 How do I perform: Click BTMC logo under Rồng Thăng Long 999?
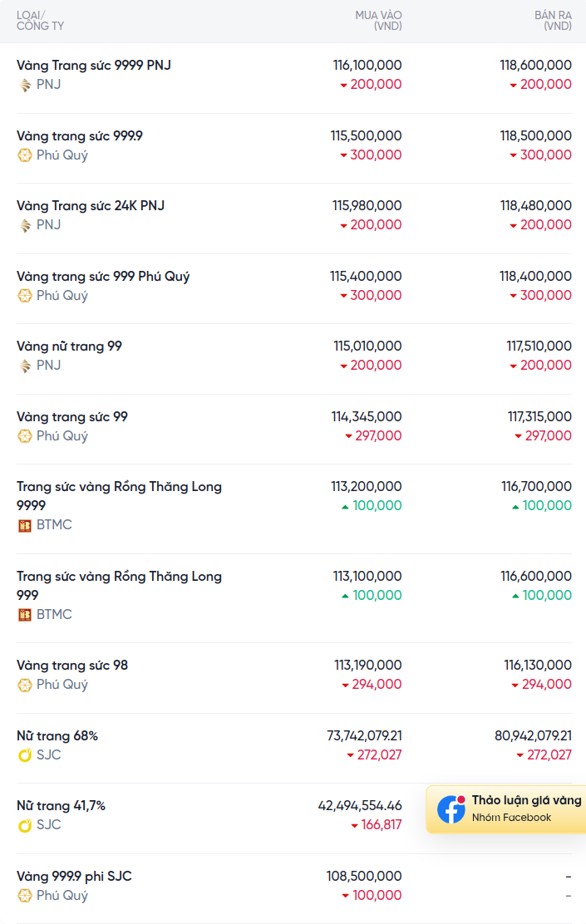pos(25,615)
